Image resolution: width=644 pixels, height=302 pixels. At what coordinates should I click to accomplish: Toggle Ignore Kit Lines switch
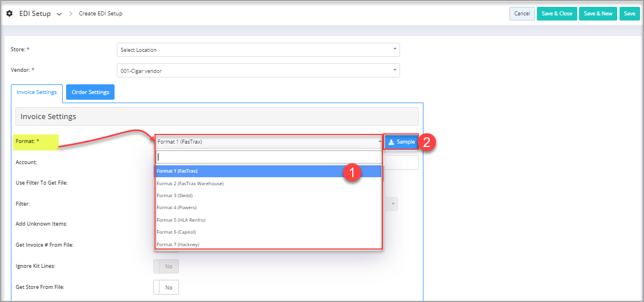coord(166,266)
